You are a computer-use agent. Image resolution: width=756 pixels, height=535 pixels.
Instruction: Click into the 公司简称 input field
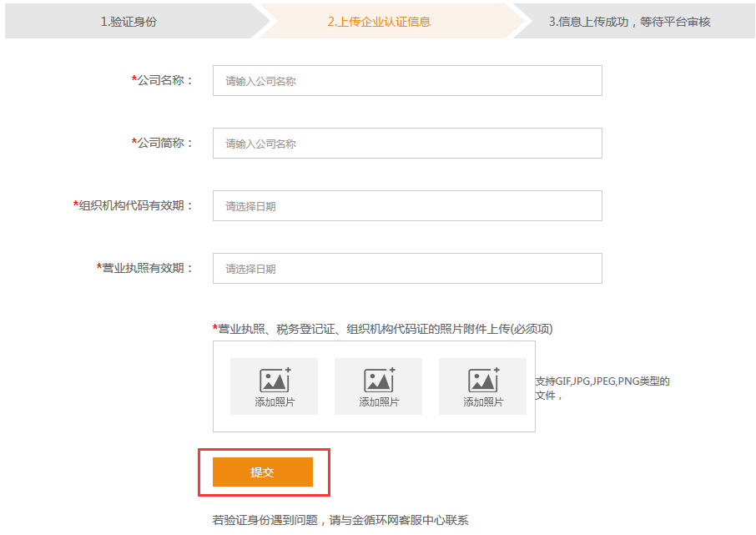click(407, 144)
